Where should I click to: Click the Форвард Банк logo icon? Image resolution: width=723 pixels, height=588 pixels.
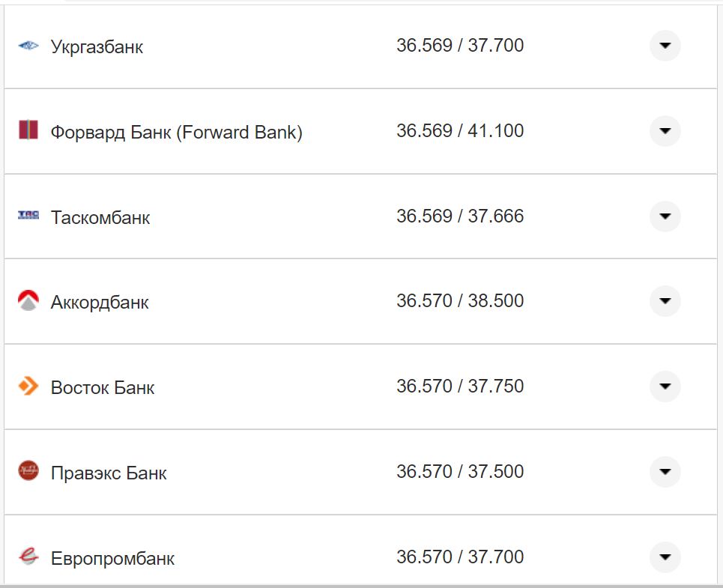[x=28, y=130]
